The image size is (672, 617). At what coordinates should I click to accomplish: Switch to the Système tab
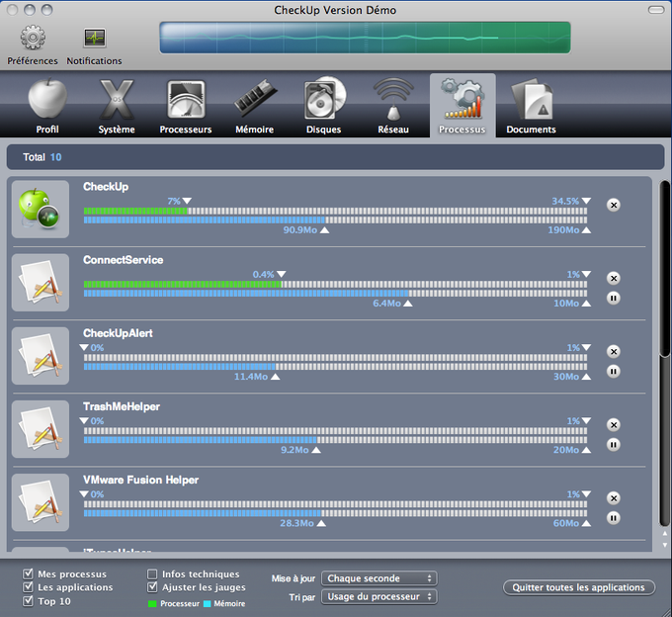[x=117, y=106]
